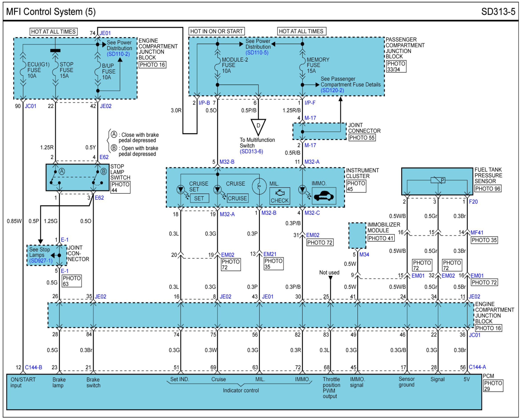522x420 pixels.
Task: Click the circled B switch marker
Action: click(x=104, y=171)
